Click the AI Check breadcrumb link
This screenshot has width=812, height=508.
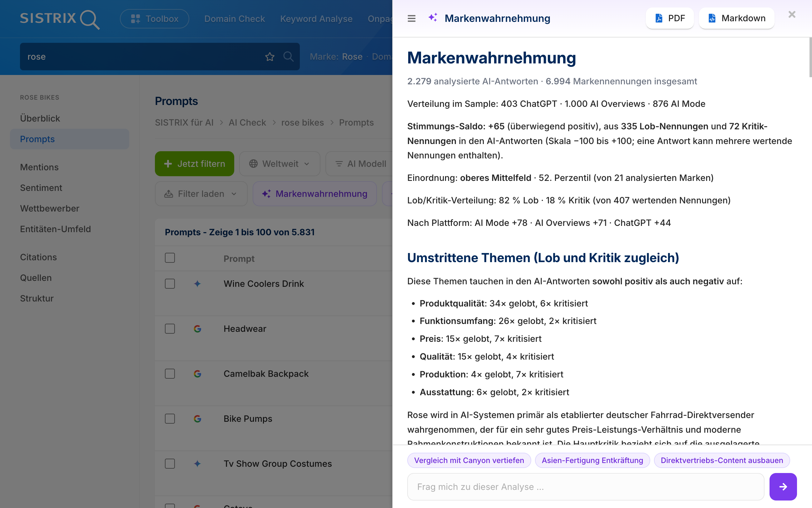[x=247, y=123]
